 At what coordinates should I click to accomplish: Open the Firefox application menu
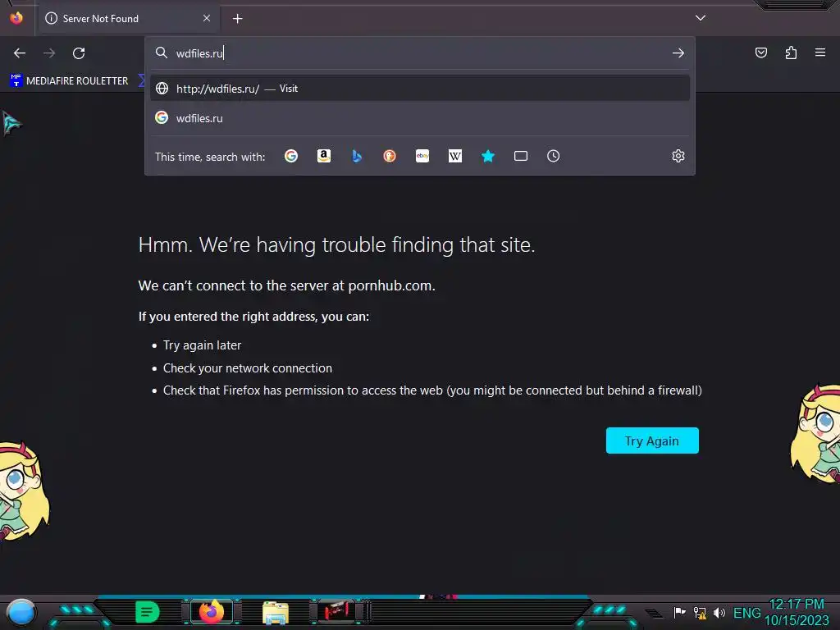click(820, 52)
